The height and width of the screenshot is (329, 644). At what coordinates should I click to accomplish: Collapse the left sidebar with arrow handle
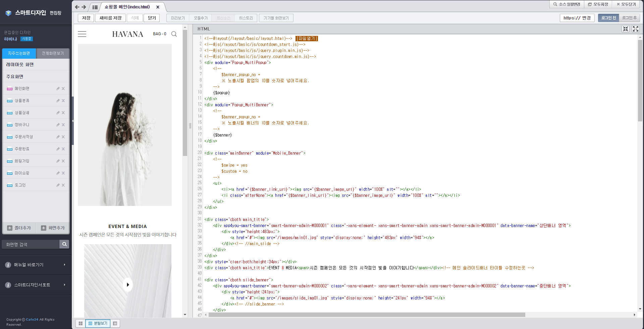73,121
